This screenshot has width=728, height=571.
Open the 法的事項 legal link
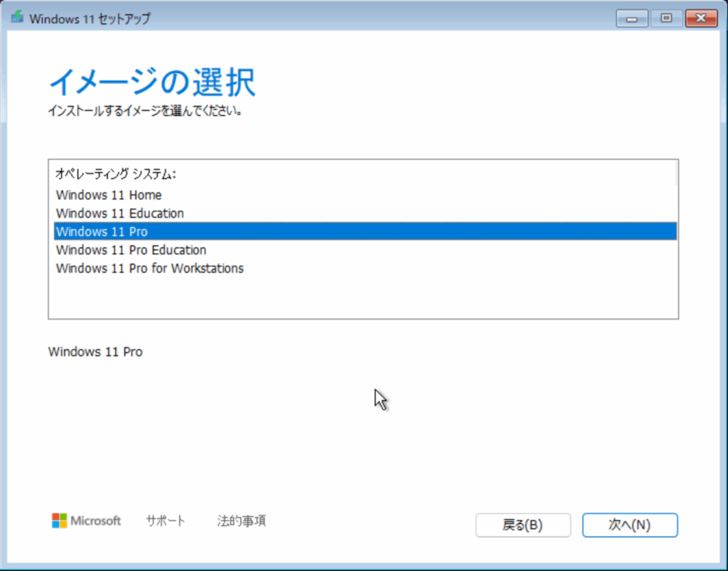click(x=242, y=521)
